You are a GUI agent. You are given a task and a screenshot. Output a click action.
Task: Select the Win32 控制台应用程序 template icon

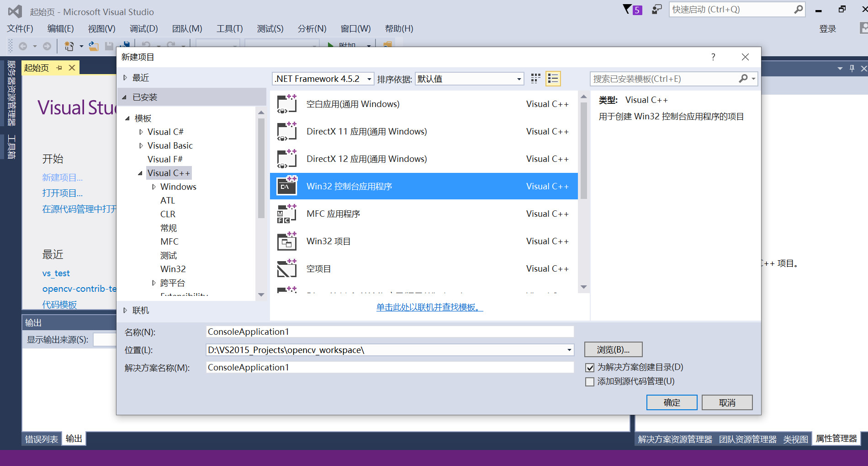coord(286,186)
